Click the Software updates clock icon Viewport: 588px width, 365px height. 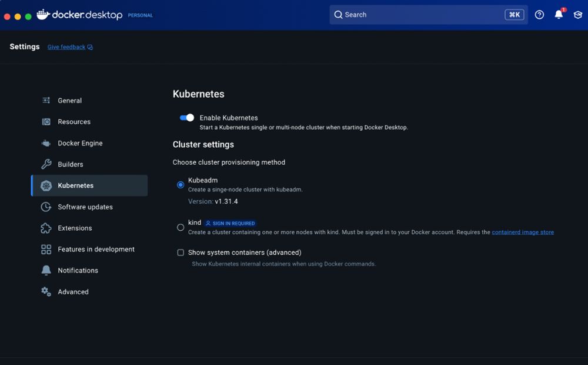click(46, 207)
